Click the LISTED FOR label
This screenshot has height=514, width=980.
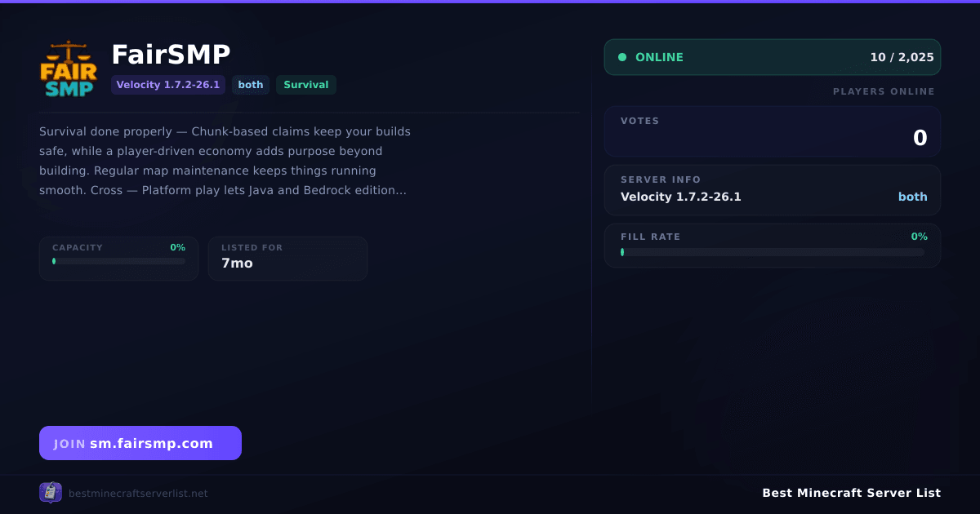click(252, 247)
